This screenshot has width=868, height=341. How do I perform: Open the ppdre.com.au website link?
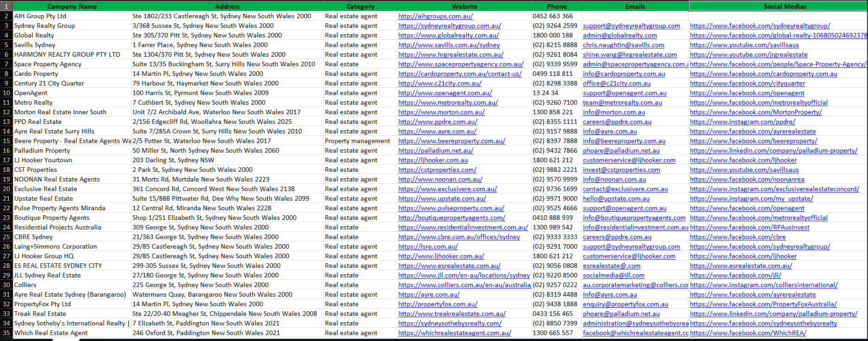438,122
